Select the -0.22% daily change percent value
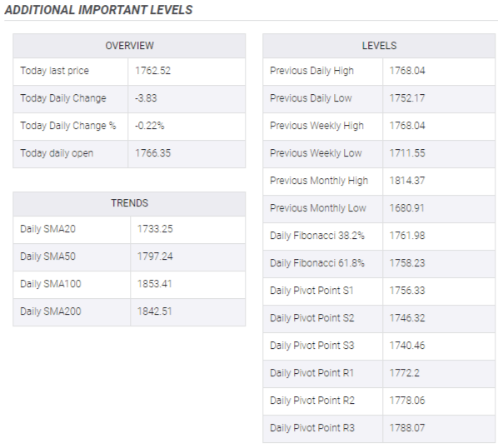This screenshot has height=448, width=498. [x=150, y=126]
